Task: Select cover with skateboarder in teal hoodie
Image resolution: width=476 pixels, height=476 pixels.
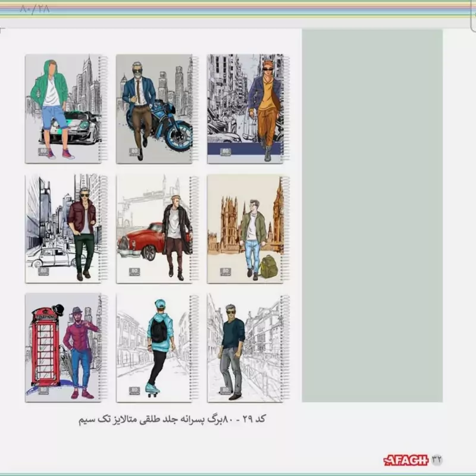Action: [157, 347]
